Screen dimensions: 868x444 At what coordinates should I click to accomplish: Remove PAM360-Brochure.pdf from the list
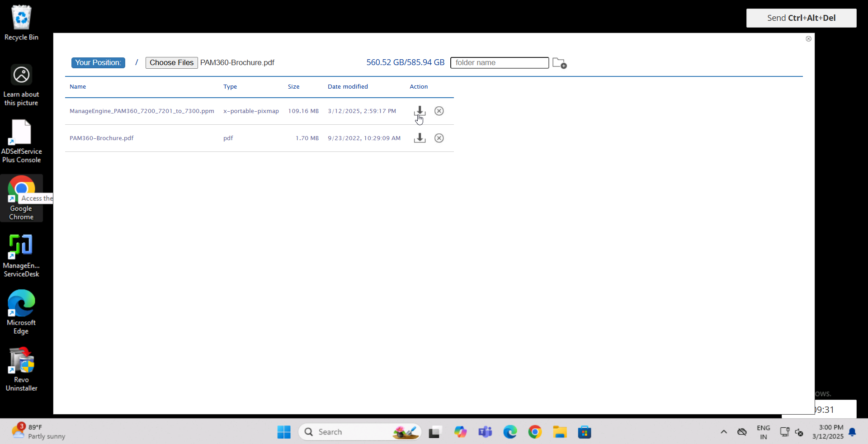tap(439, 138)
